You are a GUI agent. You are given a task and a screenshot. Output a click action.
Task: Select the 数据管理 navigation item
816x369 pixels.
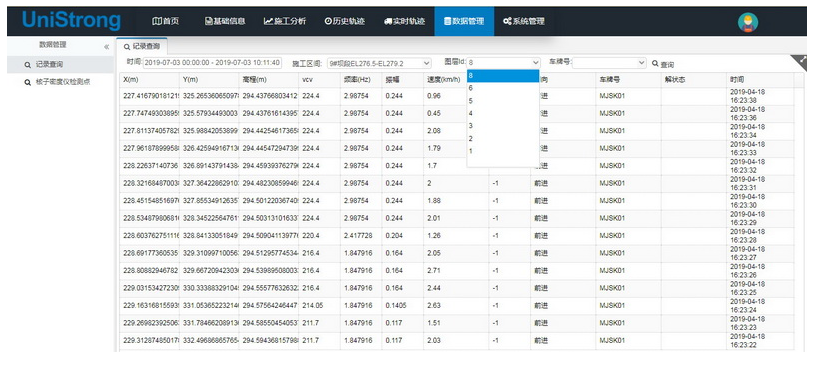point(464,21)
